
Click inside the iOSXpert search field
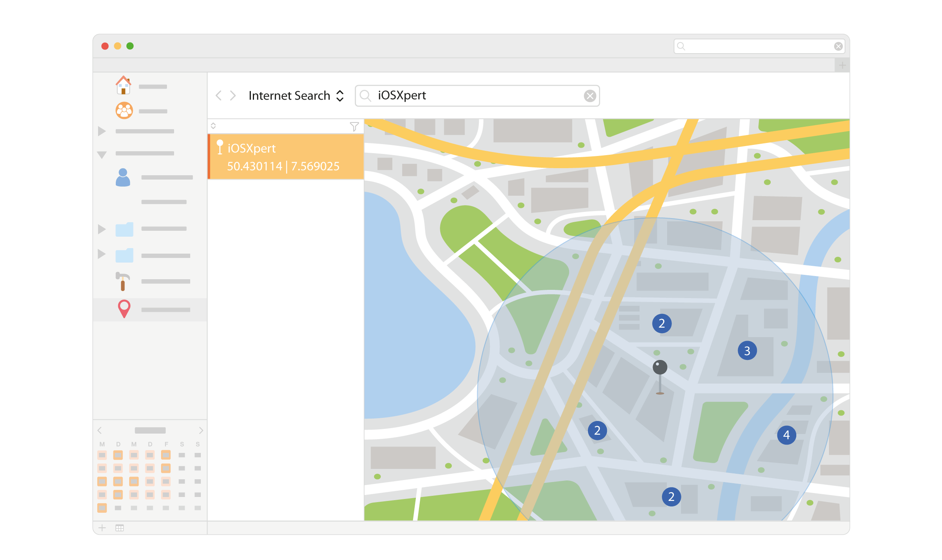(477, 96)
